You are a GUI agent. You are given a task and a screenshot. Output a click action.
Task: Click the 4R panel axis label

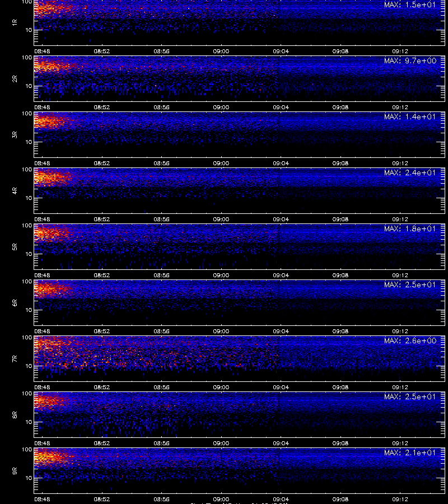15,190
